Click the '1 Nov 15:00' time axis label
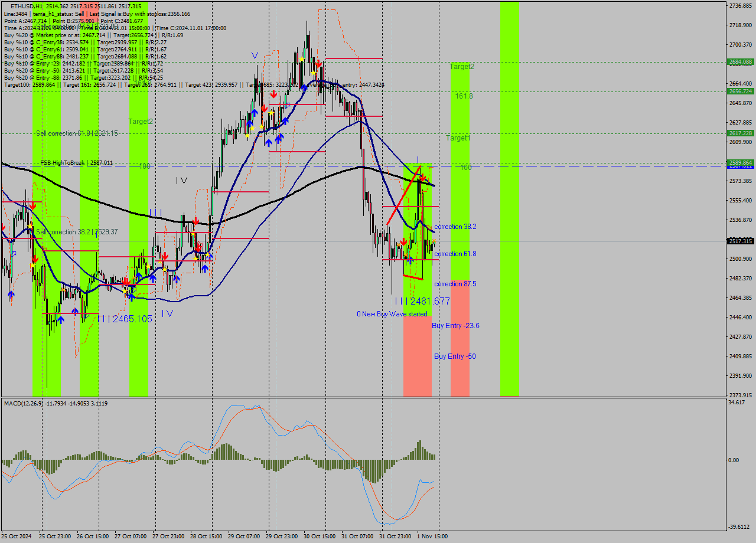The width and height of the screenshot is (756, 543). (x=433, y=537)
